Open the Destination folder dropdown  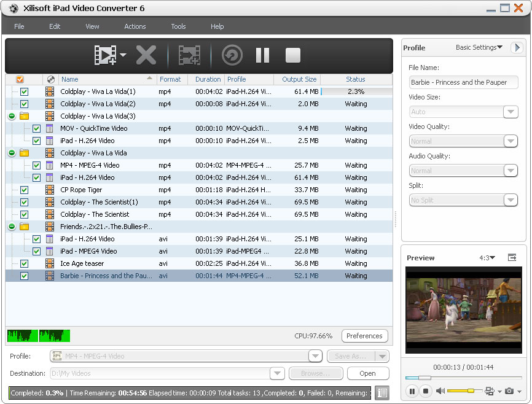tap(277, 373)
